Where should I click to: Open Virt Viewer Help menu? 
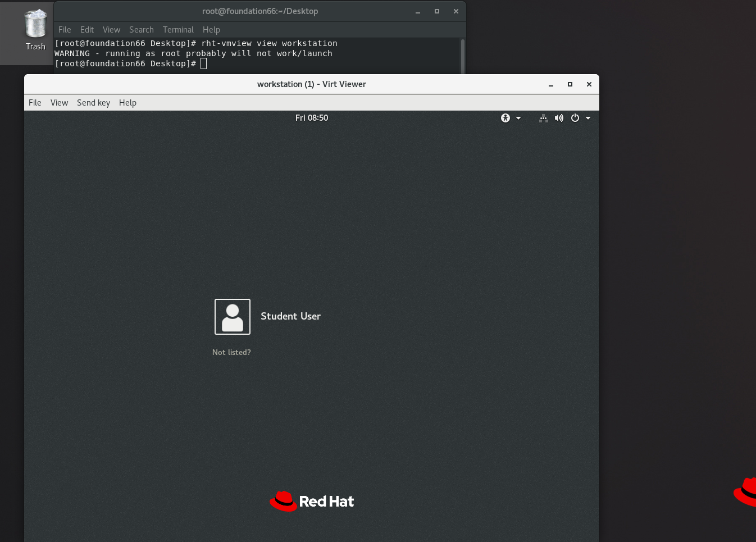click(127, 103)
